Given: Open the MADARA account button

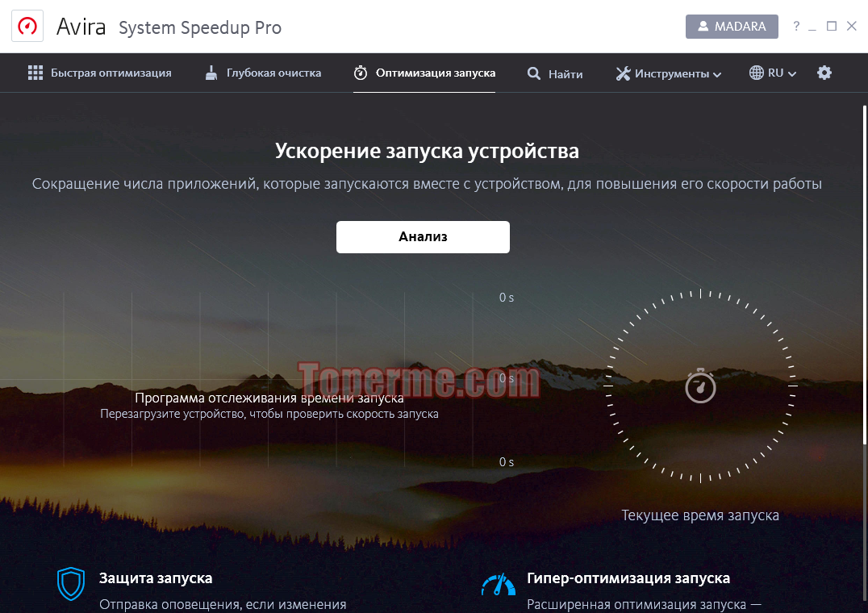Looking at the screenshot, I should coord(732,27).
